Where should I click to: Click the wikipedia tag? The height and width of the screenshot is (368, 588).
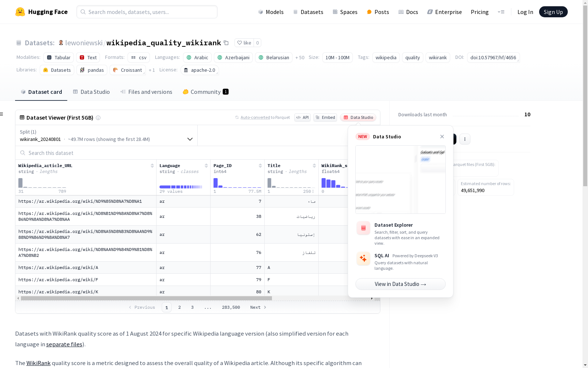pyautogui.click(x=386, y=57)
